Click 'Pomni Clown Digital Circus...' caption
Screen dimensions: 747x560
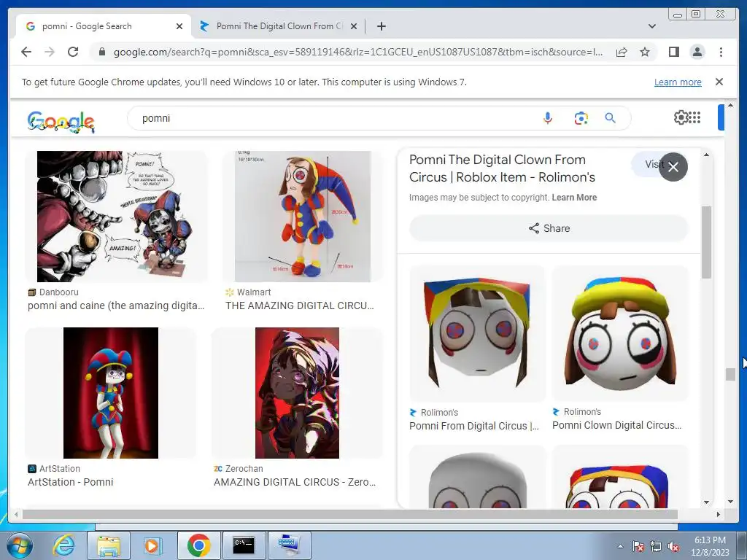point(617,425)
